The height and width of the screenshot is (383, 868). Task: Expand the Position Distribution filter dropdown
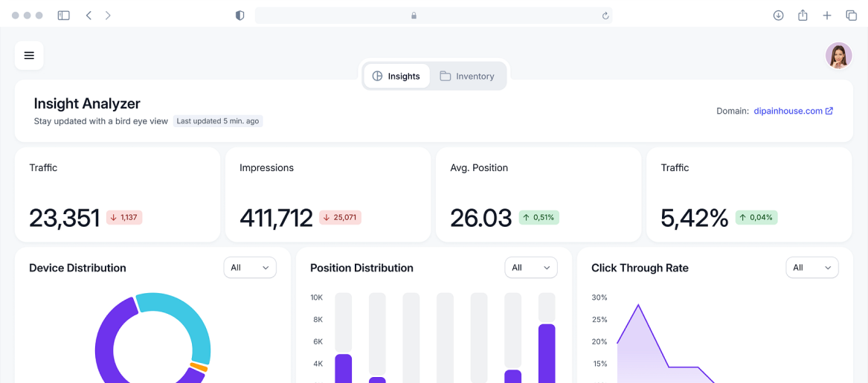(x=531, y=268)
